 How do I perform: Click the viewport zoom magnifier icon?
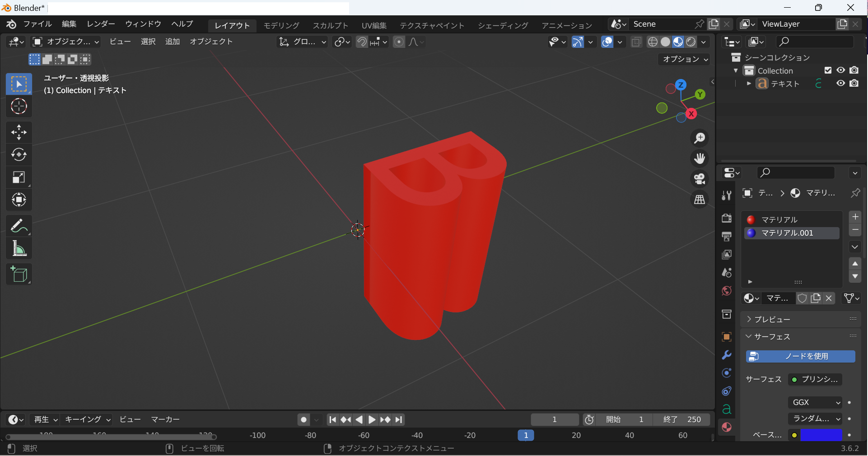[700, 138]
